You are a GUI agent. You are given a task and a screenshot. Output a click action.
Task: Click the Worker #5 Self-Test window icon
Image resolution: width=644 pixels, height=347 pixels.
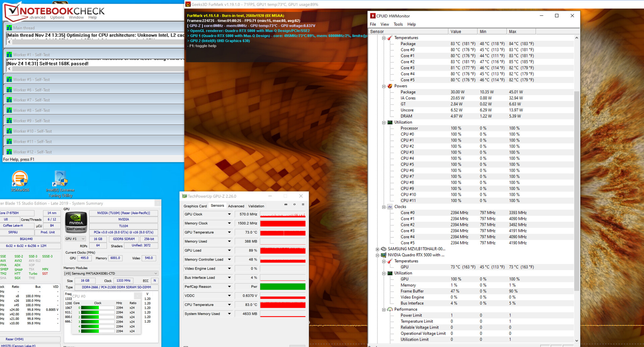(9, 79)
